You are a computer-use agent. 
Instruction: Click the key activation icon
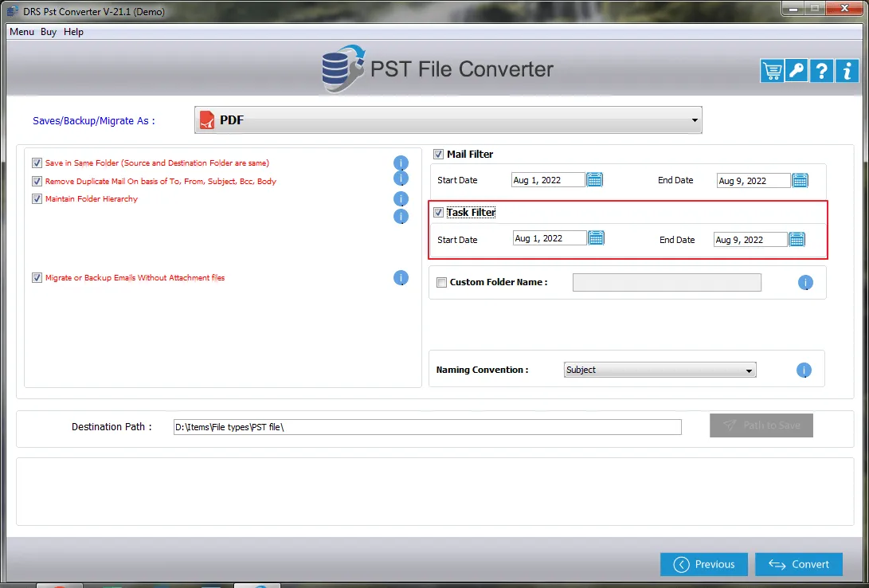(x=797, y=71)
